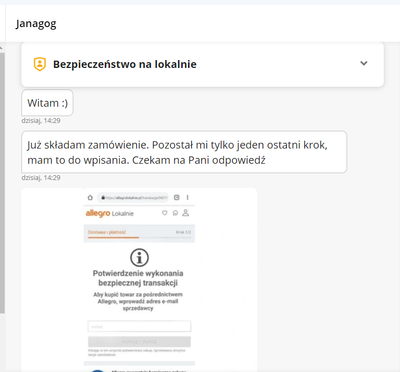Click the Allegro Lokalnie logo in screenshot
The width and height of the screenshot is (400, 372).
pos(110,213)
